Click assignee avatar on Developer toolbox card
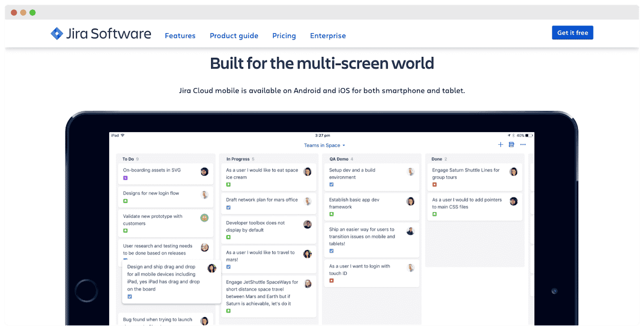The height and width of the screenshot is (330, 644). [x=308, y=224]
